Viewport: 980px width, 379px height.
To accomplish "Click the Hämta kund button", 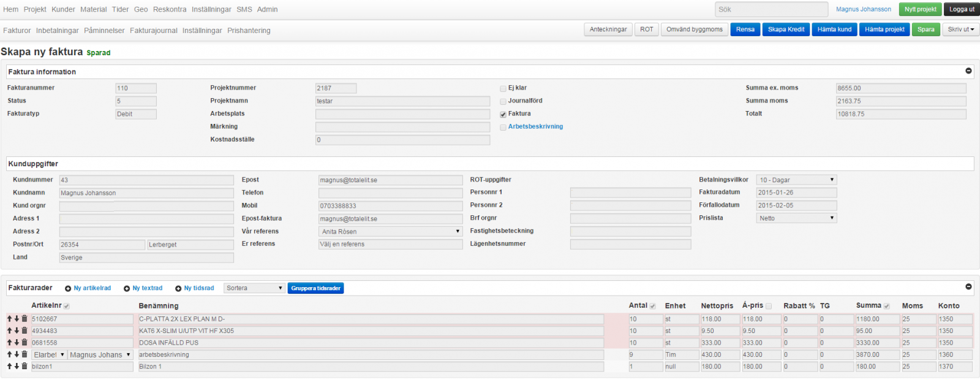I will [x=834, y=29].
